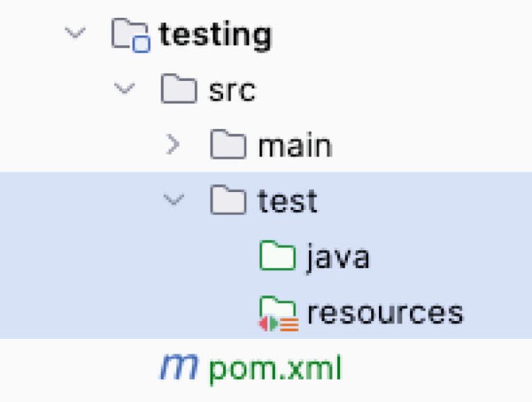Select the testing module name
Image resolution: width=532 pixels, height=402 pixels.
pos(215,35)
